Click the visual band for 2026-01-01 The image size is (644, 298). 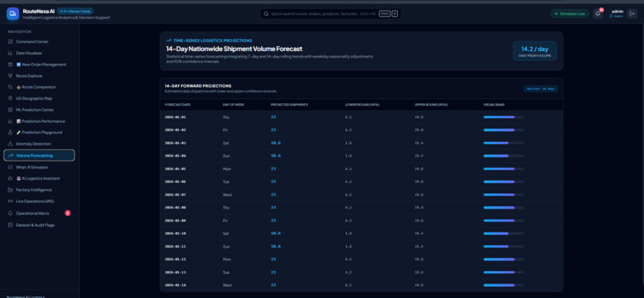(503, 117)
